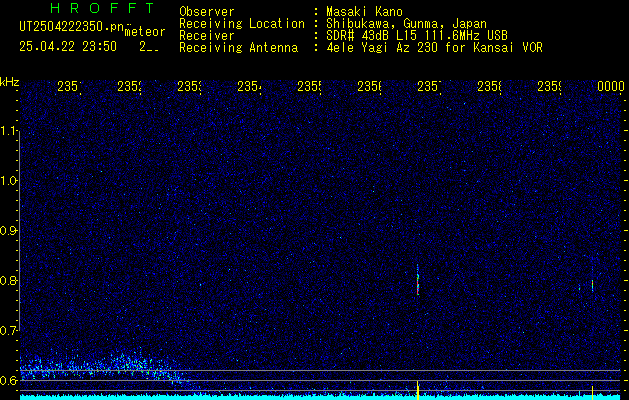
Task: Click the meteor count "2__" value
Action: pos(149,47)
